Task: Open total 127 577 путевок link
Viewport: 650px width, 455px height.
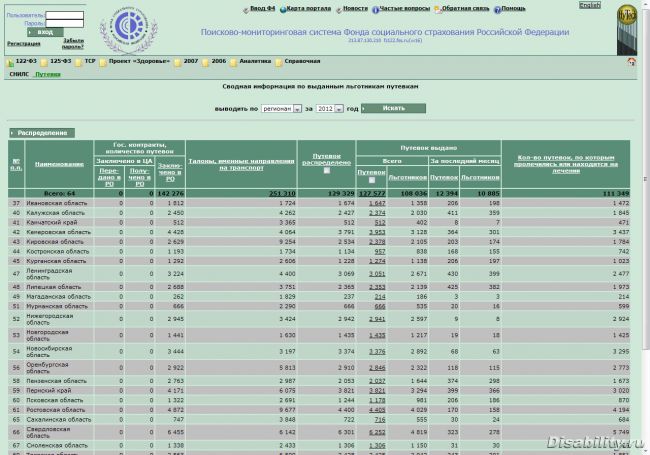Action: click(372, 194)
